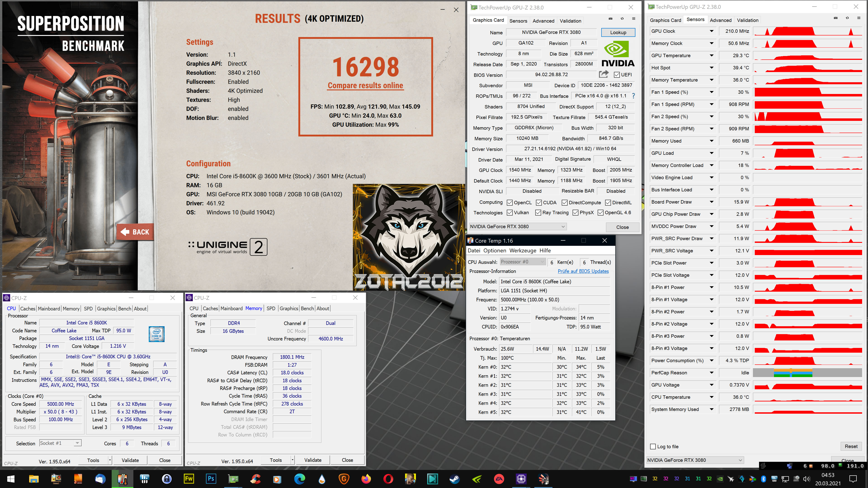The width and height of the screenshot is (868, 488).
Task: Toggle the UEFI checkbox in GPU-Z
Action: point(617,74)
